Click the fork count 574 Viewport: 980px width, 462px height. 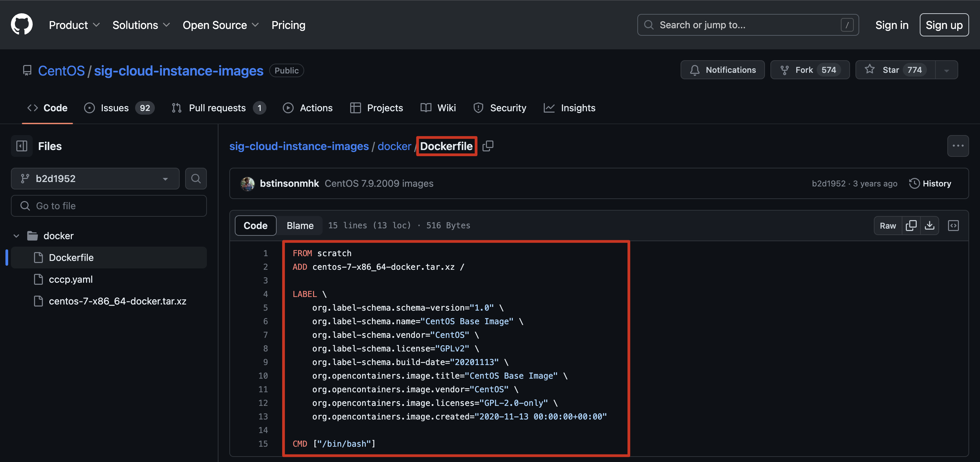[x=829, y=70]
